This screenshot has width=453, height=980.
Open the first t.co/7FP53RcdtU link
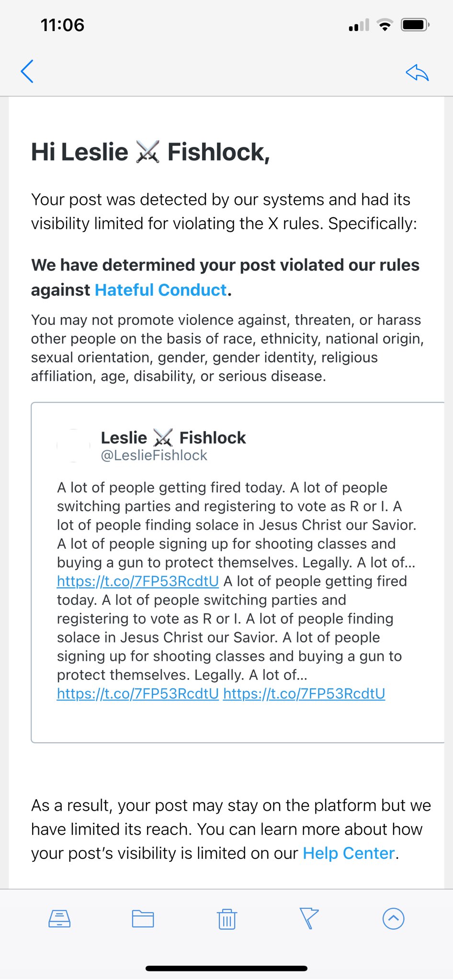[138, 581]
